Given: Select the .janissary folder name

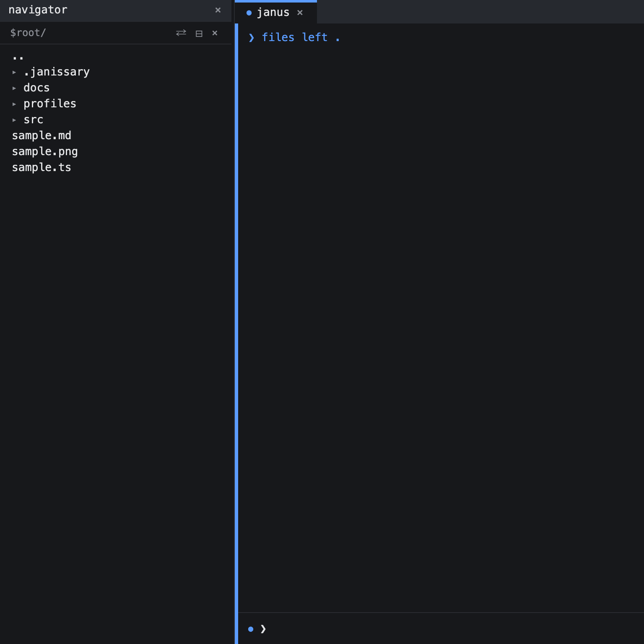Looking at the screenshot, I should [x=57, y=72].
